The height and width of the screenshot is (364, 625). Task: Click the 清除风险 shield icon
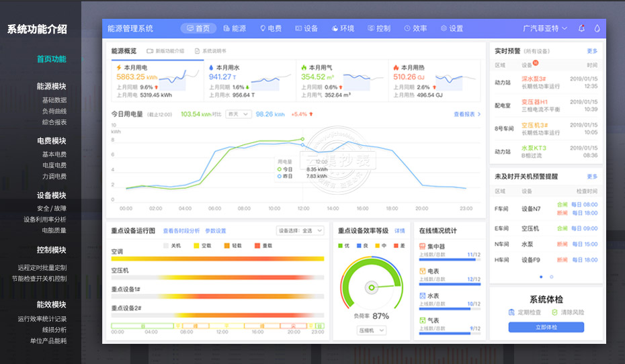click(554, 312)
